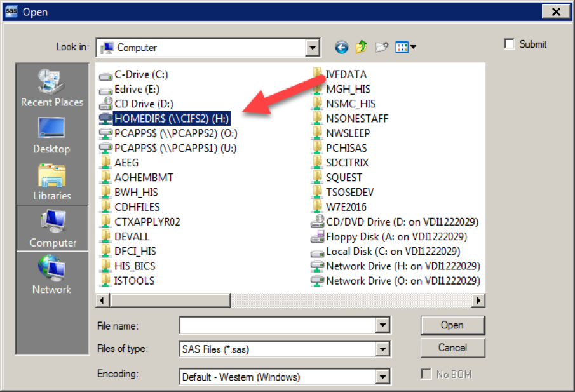Select the NSONESTAFF folder
Viewport: 575px width, 392px height.
tap(350, 118)
